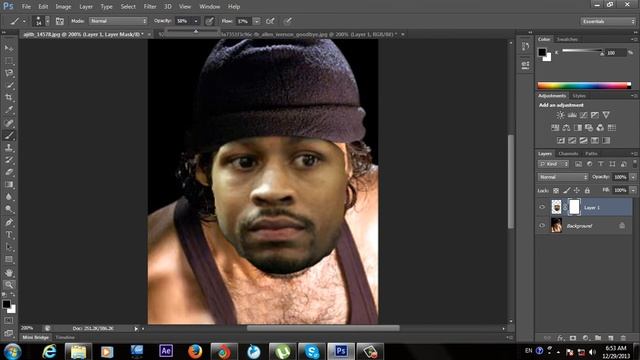Select the Brush tool in toolbox
The height and width of the screenshot is (360, 640).
[x=9, y=135]
